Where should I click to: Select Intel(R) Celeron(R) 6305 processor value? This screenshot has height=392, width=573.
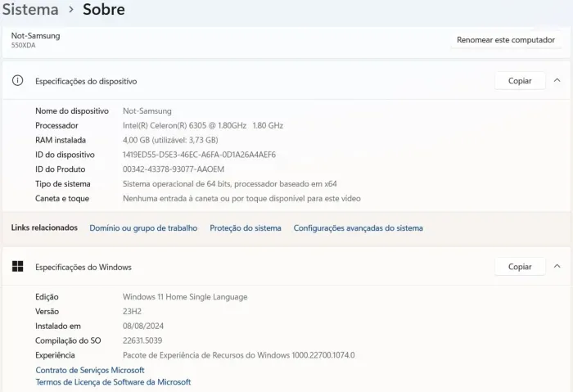tap(203, 125)
